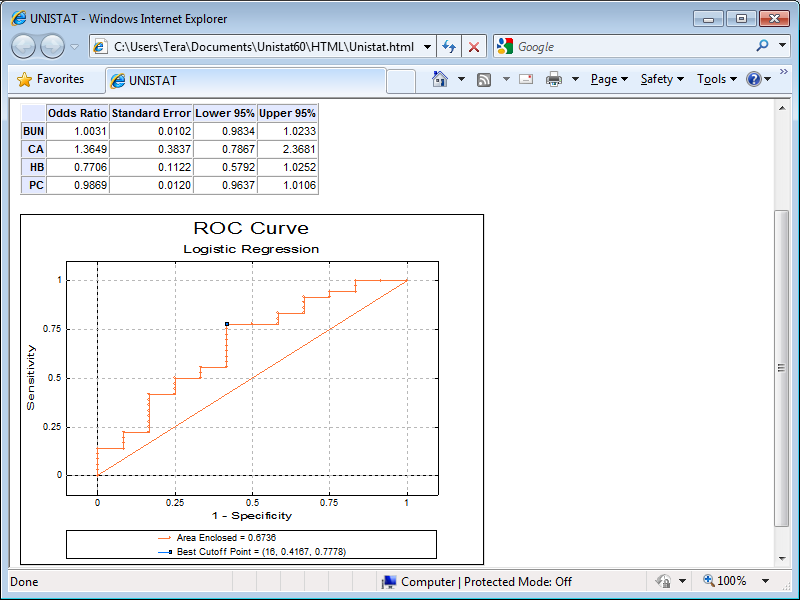Click the 'Odds Ratio' column header
The image size is (800, 600).
(x=78, y=113)
